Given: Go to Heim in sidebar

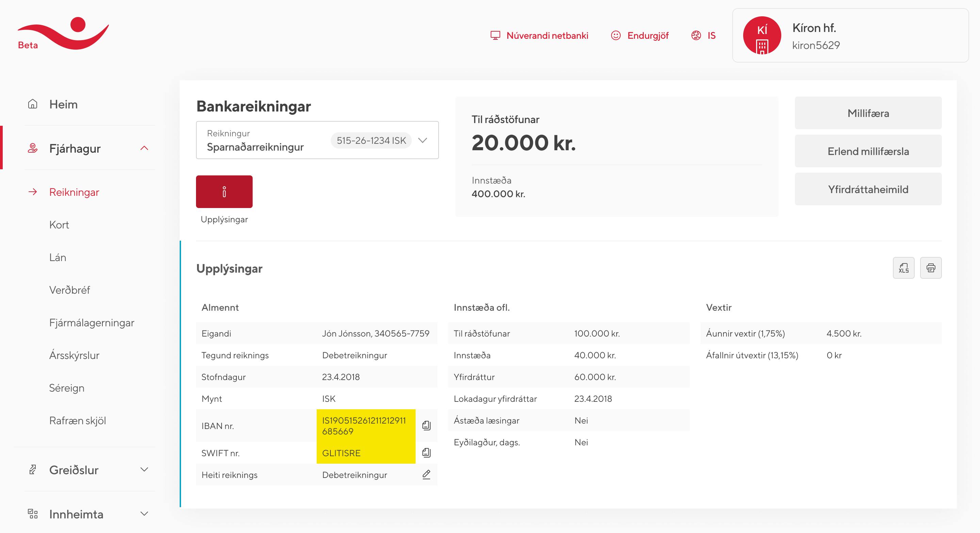Looking at the screenshot, I should tap(63, 104).
